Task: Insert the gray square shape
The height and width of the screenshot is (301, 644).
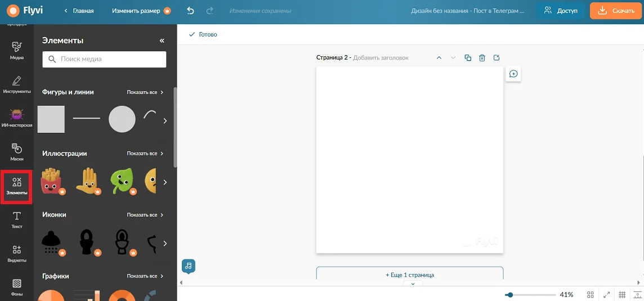Action: pos(51,119)
